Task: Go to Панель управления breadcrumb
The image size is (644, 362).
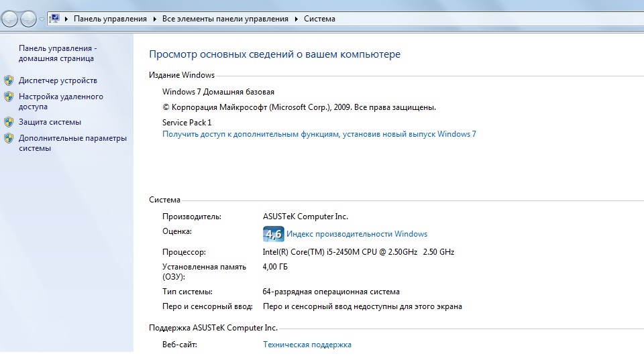Action: click(x=110, y=19)
